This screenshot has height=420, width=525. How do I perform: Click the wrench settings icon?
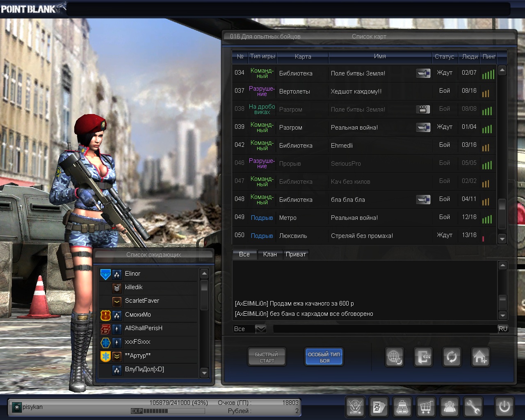coord(473,407)
